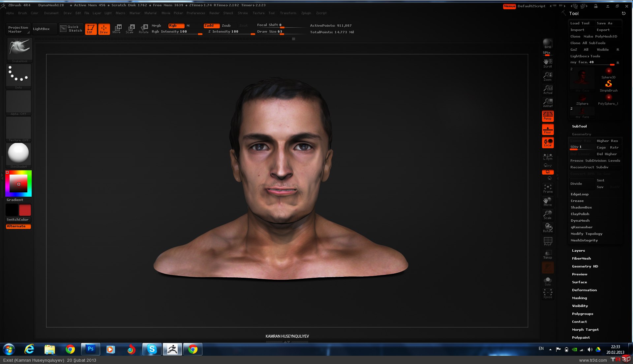Click the Zoom canvas icon
The image size is (633, 364).
click(548, 76)
